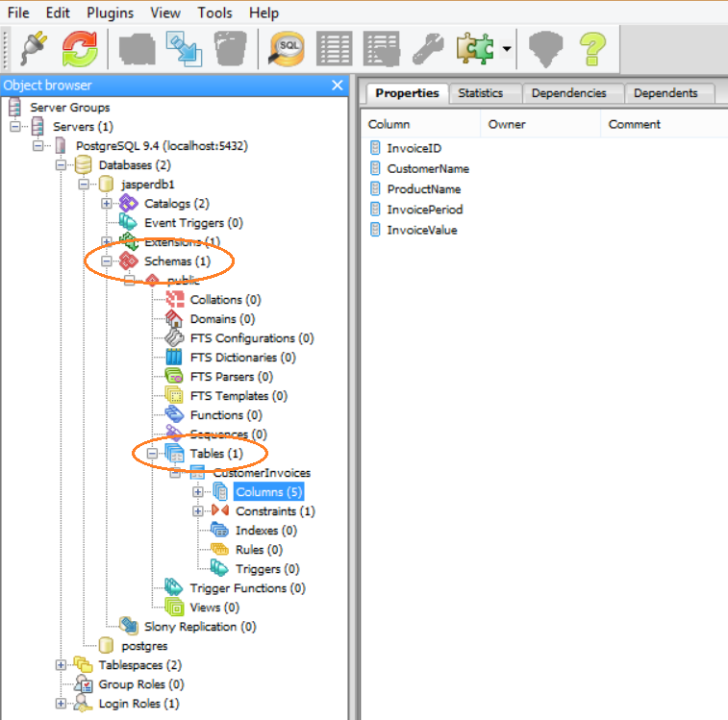Open the File menu
This screenshot has height=720, width=728.
[x=18, y=12]
